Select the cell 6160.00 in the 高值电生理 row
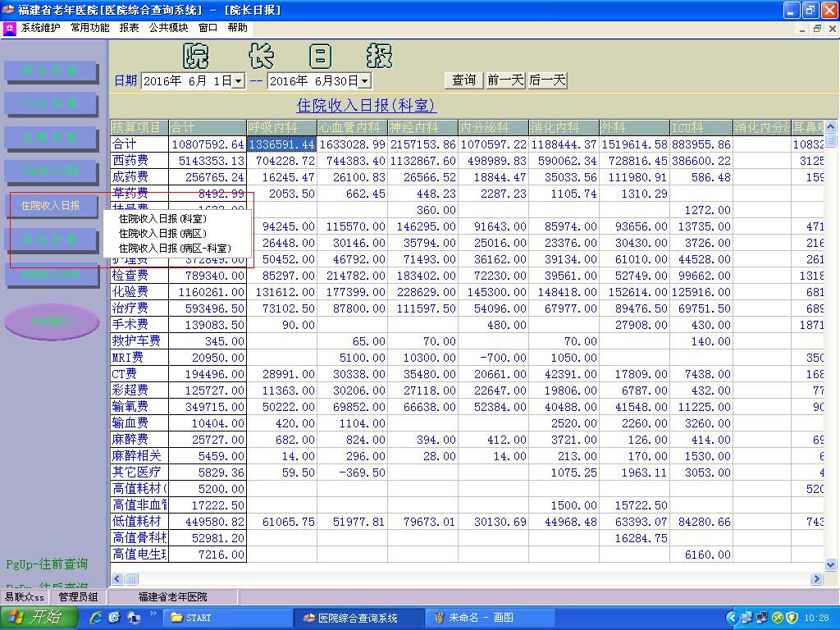 coord(701,555)
